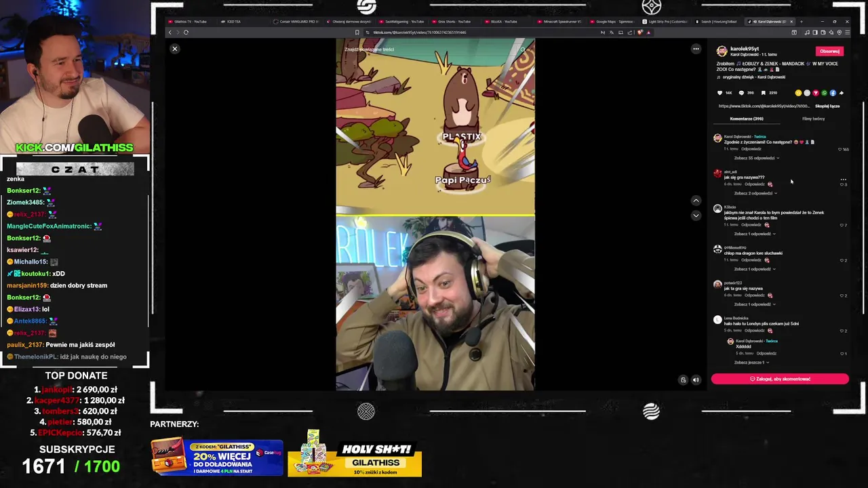Mute the TikTok video with speaker icon
The image size is (868, 488).
[696, 380]
